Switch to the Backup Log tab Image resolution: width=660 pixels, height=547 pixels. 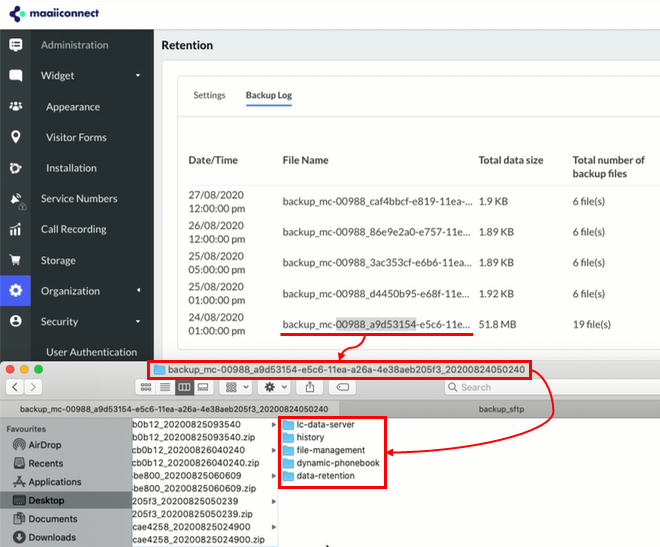tap(269, 95)
